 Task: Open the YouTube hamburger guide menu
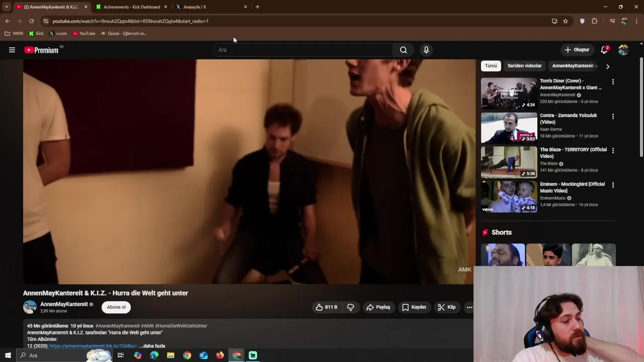(x=12, y=50)
